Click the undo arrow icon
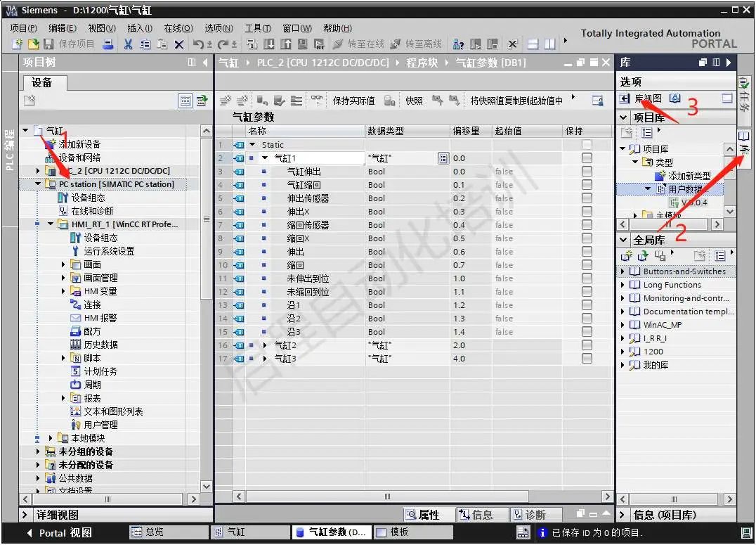The height and width of the screenshot is (545, 756). (x=198, y=44)
